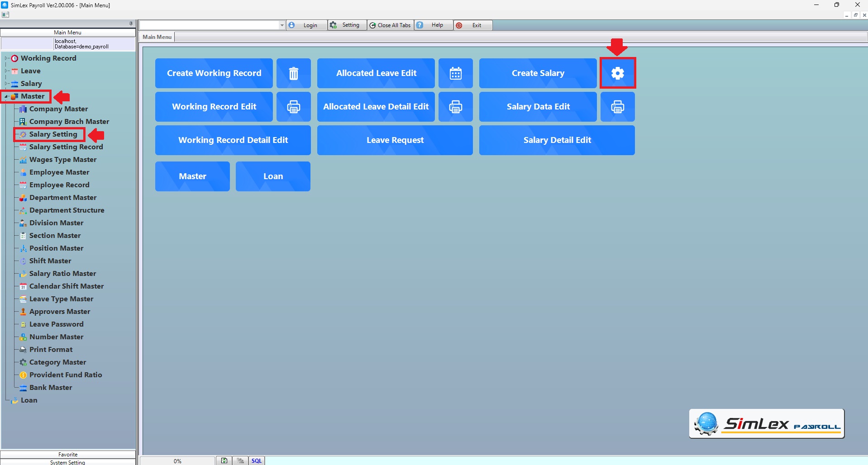868x465 pixels.
Task: Click the printer icon beside Salary Data Edit
Action: [617, 107]
